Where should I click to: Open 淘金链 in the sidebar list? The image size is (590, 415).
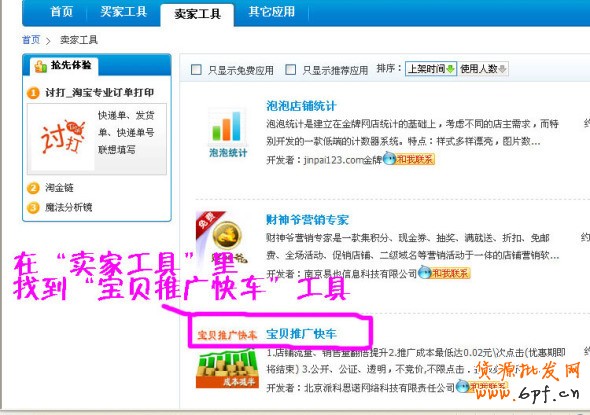[59, 188]
